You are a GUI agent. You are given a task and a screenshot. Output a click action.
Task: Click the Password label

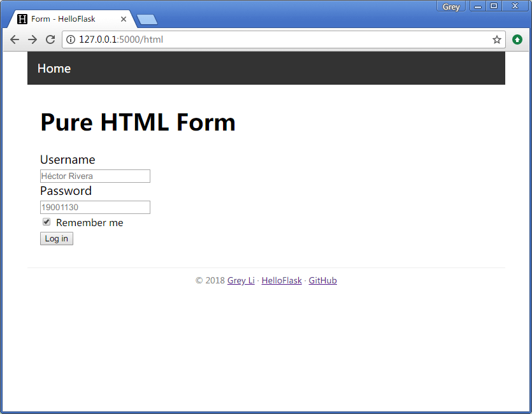66,190
